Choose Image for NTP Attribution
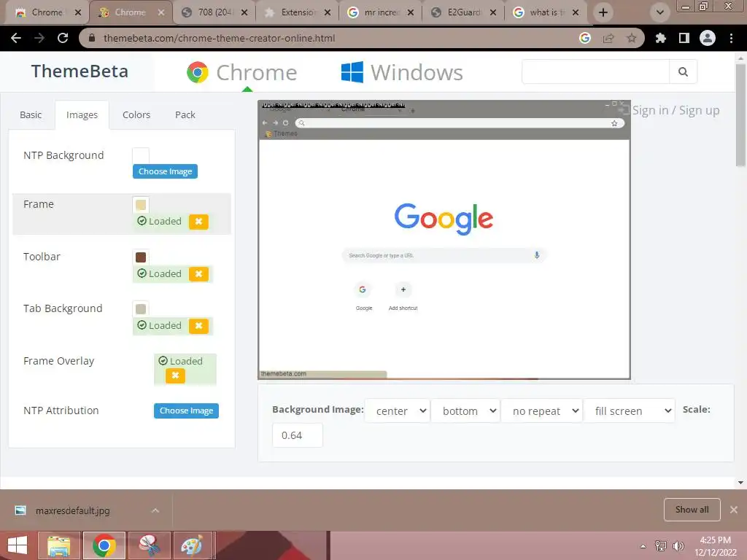 click(186, 411)
